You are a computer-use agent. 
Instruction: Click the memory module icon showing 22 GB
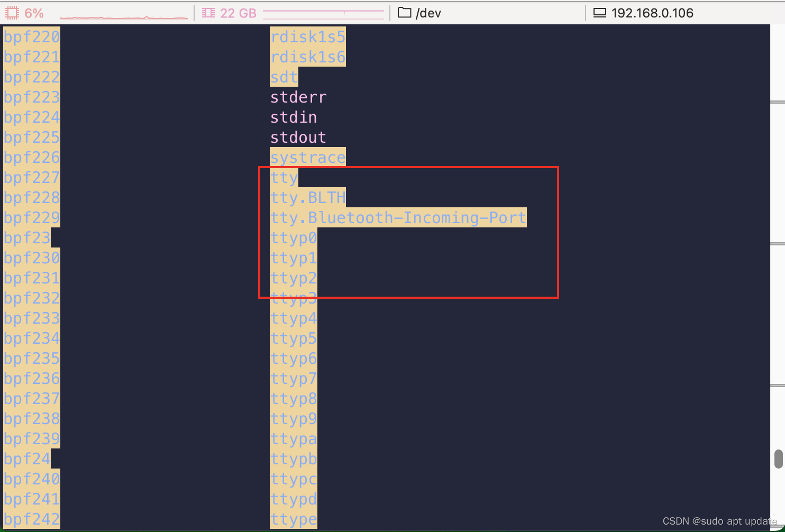click(x=207, y=12)
